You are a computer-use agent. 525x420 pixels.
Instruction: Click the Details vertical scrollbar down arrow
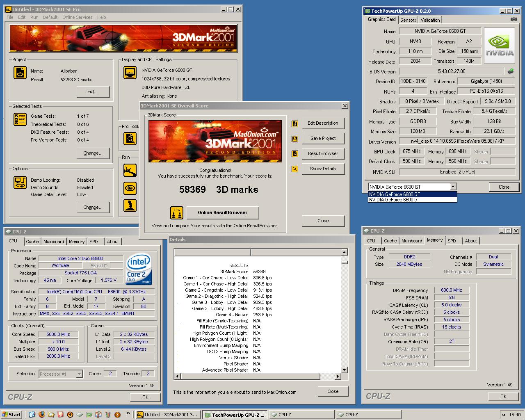pyautogui.click(x=345, y=370)
